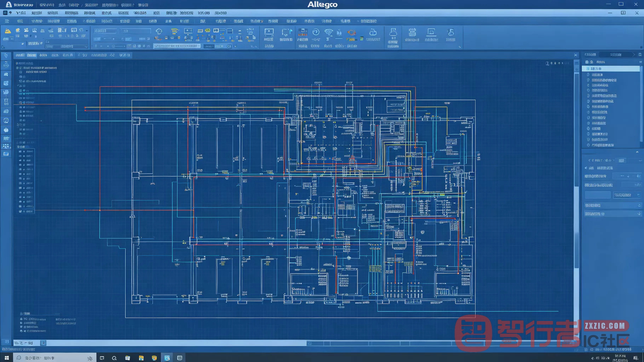Click the globe icon in left tool sidebar
Image resolution: width=644 pixels, height=362 pixels.
(x=6, y=121)
